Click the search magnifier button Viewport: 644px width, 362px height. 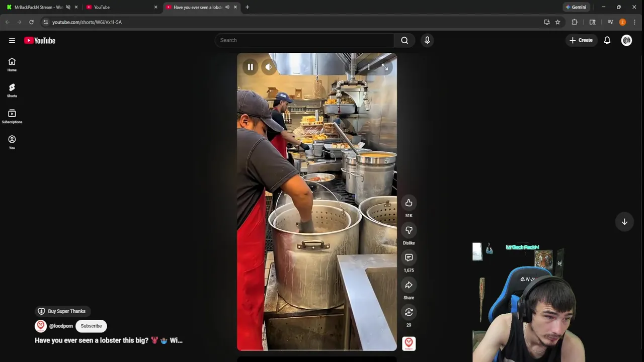pos(405,40)
